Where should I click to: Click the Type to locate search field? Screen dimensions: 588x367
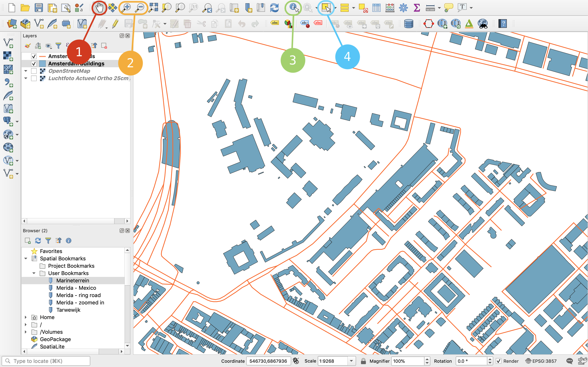click(x=46, y=361)
